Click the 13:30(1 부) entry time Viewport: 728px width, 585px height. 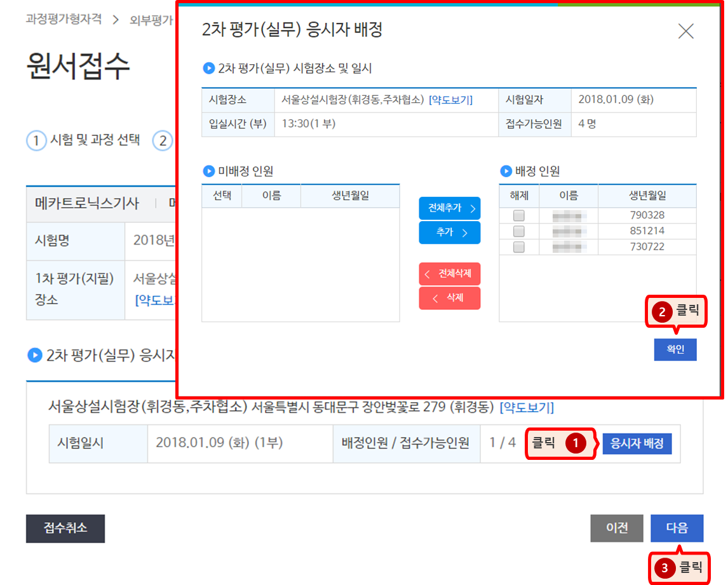[x=308, y=123]
